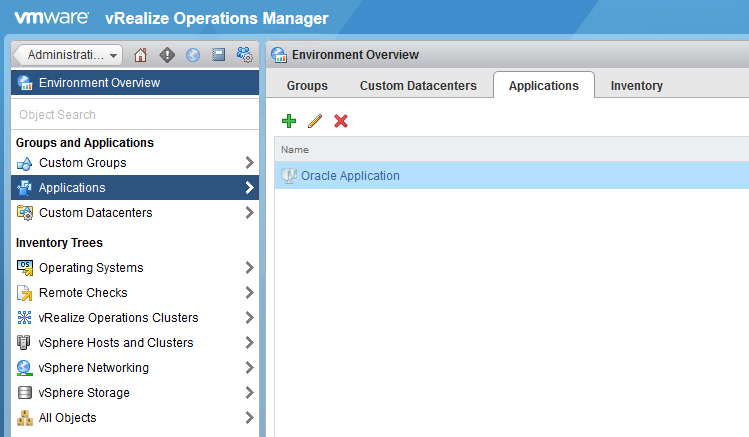Expand the Custom Datacenters chevron
The width and height of the screenshot is (749, 437).
click(x=249, y=213)
